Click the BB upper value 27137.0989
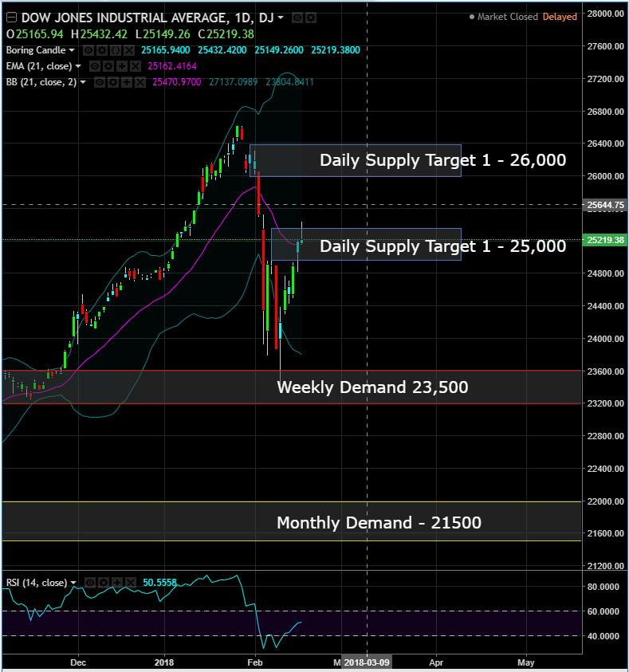Viewport: 629px width, 672px height. point(234,82)
